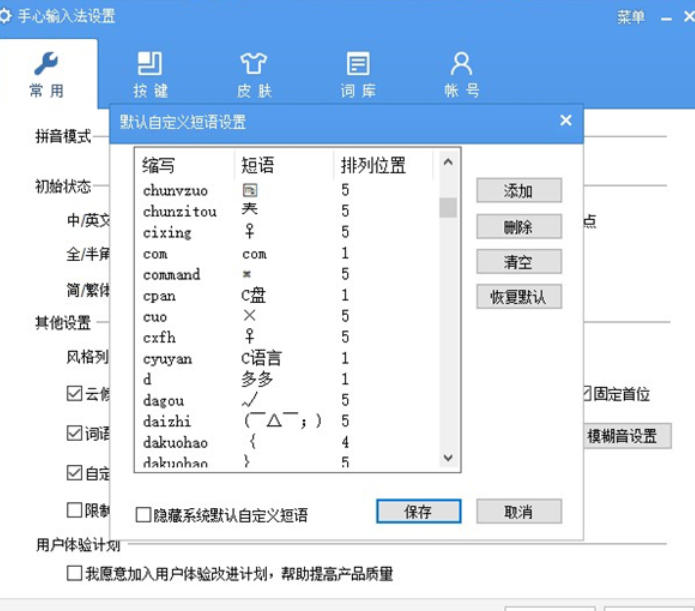
Task: Open the 菜单 menu in title bar
Action: (631, 17)
